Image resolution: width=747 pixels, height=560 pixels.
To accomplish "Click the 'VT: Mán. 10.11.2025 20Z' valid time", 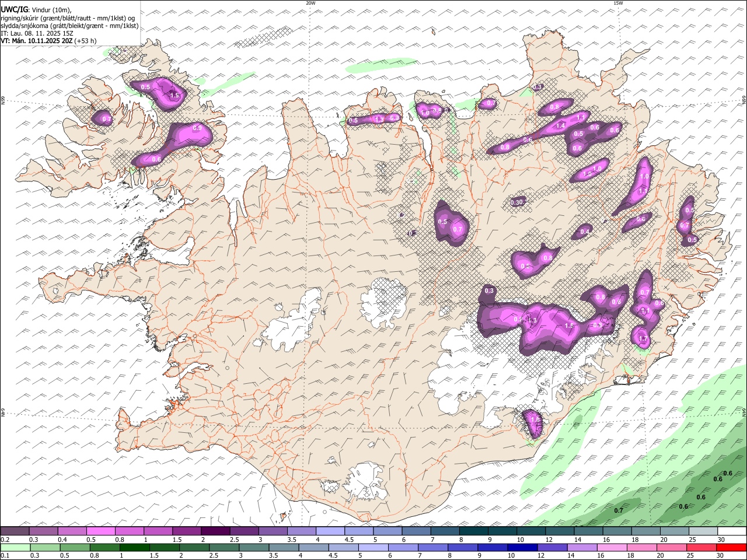I will point(36,41).
